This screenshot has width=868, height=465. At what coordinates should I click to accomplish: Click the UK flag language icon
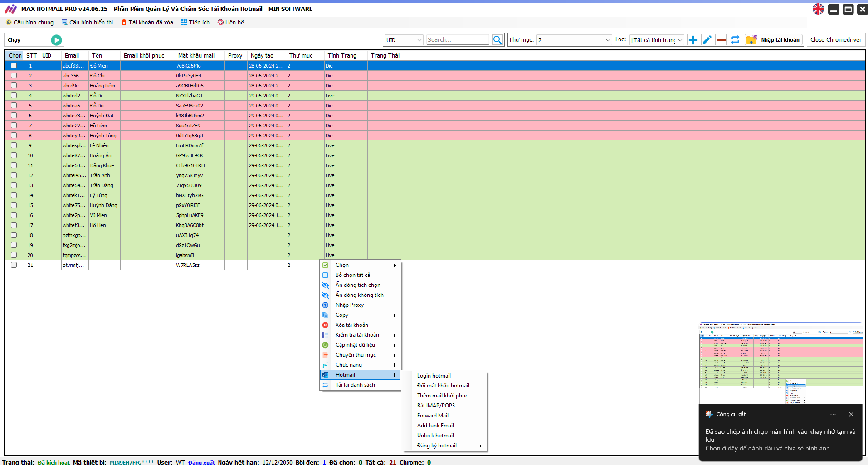click(x=818, y=9)
